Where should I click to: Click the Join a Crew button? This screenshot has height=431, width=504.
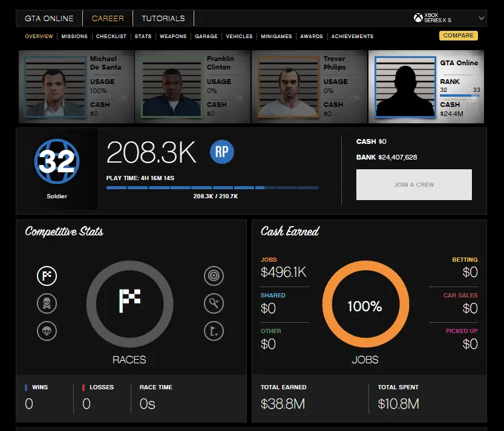(x=414, y=184)
